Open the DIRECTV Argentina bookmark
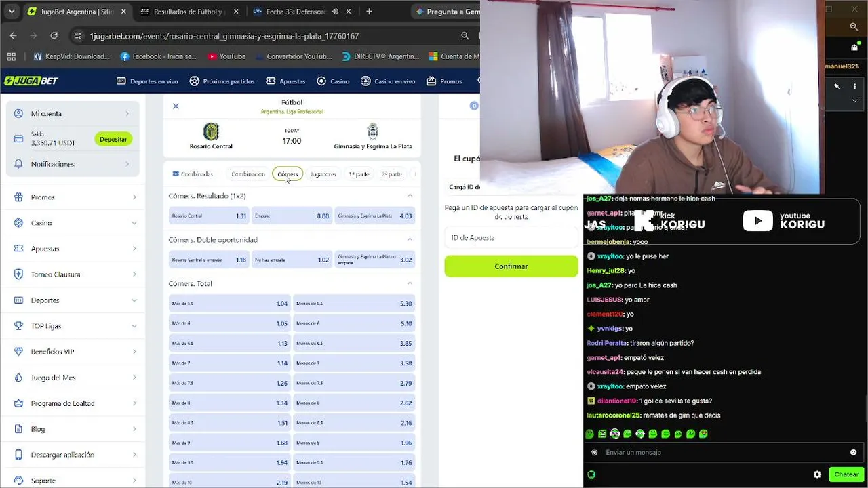This screenshot has width=868, height=488. 381,56
